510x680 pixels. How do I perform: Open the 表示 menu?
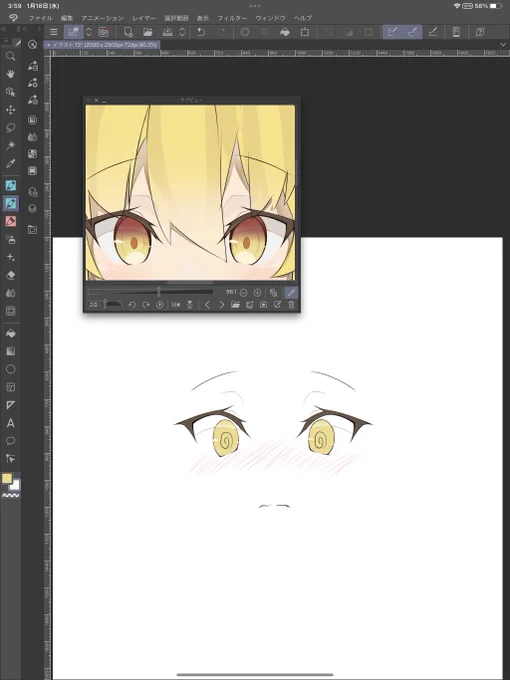coord(203,18)
